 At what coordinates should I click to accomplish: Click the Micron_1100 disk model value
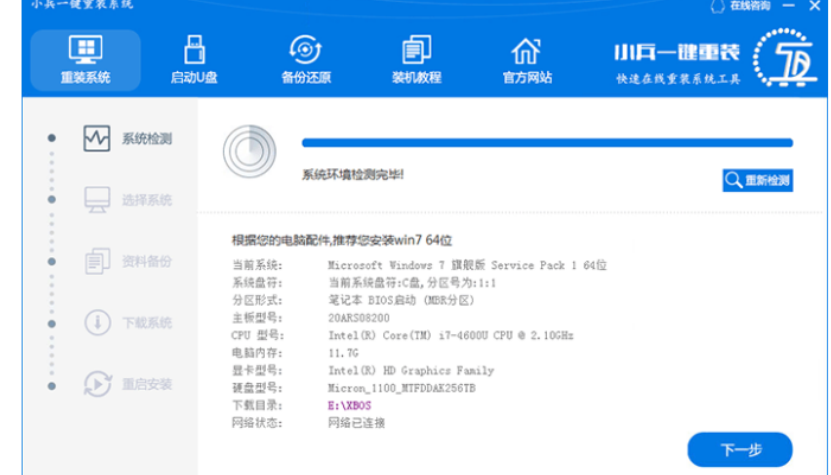pos(401,388)
